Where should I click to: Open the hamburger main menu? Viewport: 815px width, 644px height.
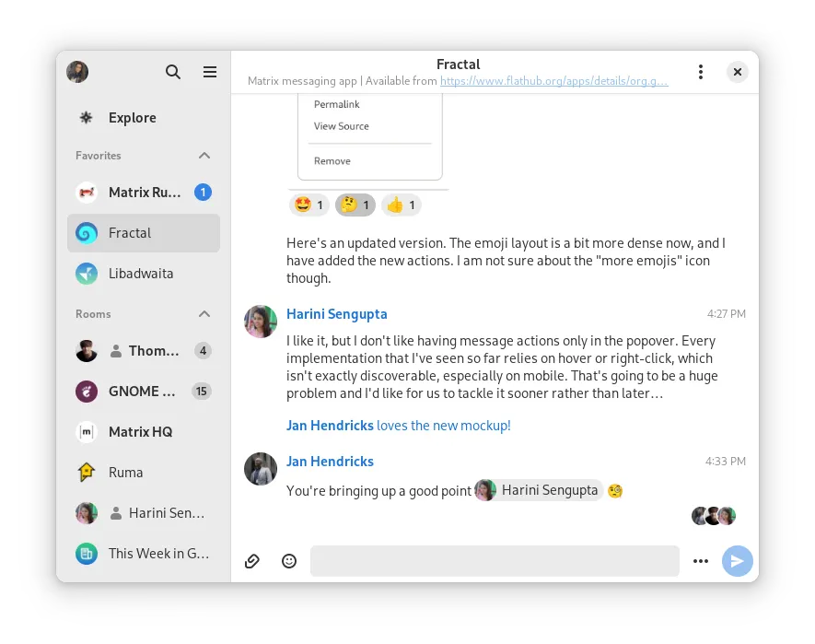210,72
